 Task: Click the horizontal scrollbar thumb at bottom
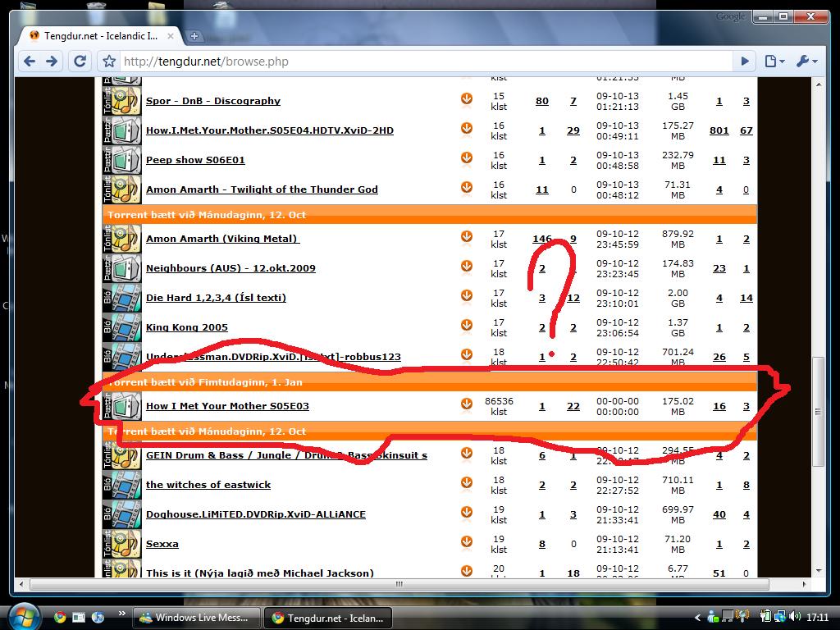pyautogui.click(x=399, y=584)
